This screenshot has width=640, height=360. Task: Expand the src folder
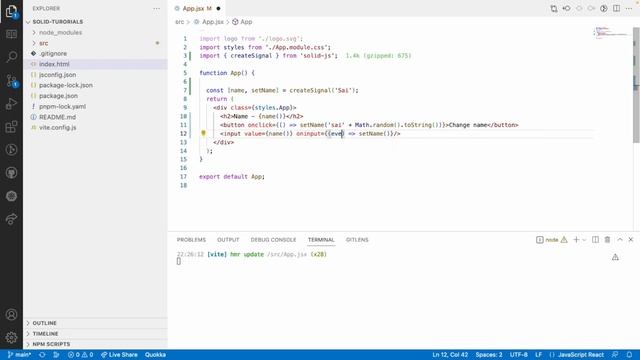tap(43, 43)
